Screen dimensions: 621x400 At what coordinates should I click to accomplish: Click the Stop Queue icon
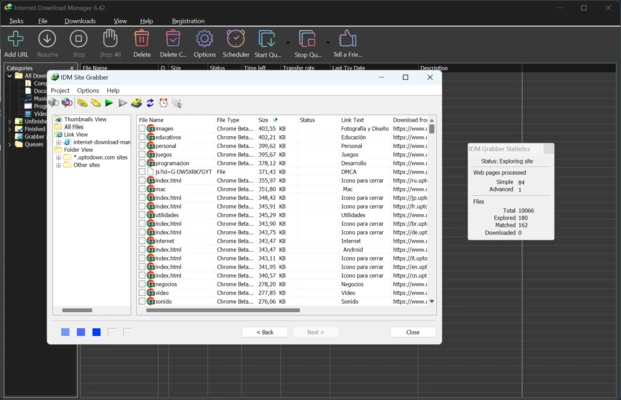click(307, 39)
